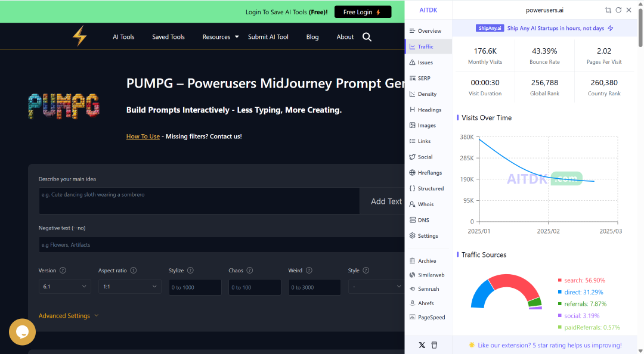
Task: Open the SERP section in AITDK
Action: 428,78
